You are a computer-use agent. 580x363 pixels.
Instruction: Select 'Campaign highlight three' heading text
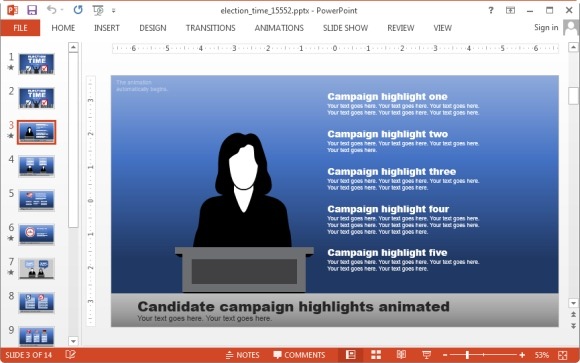coord(391,172)
